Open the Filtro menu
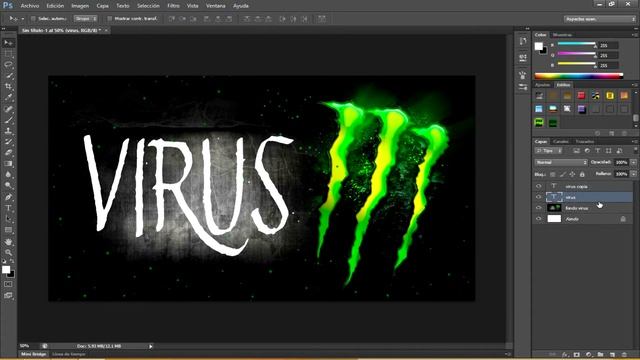The width and height of the screenshot is (640, 360). [173, 6]
